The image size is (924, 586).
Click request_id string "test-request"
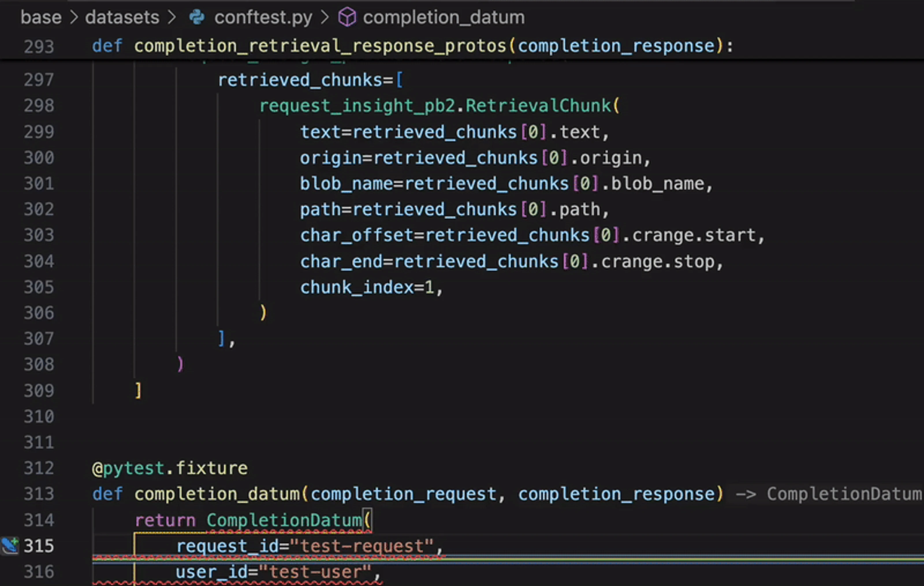362,546
